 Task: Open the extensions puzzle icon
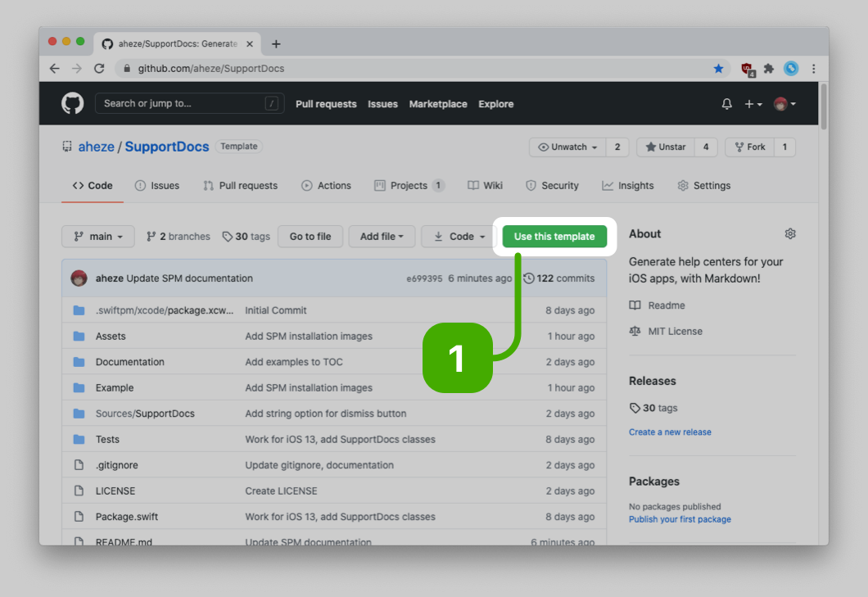[769, 68]
